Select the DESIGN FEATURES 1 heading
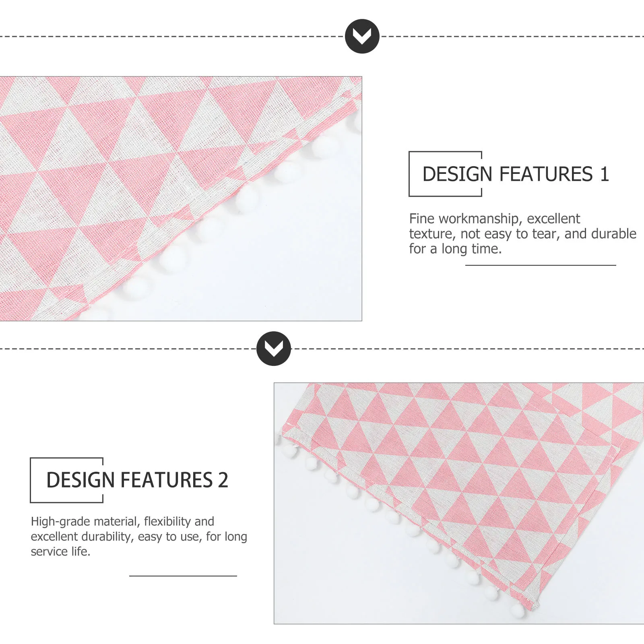The width and height of the screenshot is (644, 644). point(516,174)
